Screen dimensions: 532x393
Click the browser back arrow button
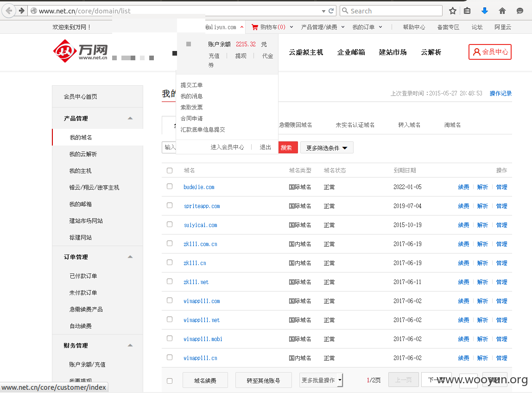(9, 11)
